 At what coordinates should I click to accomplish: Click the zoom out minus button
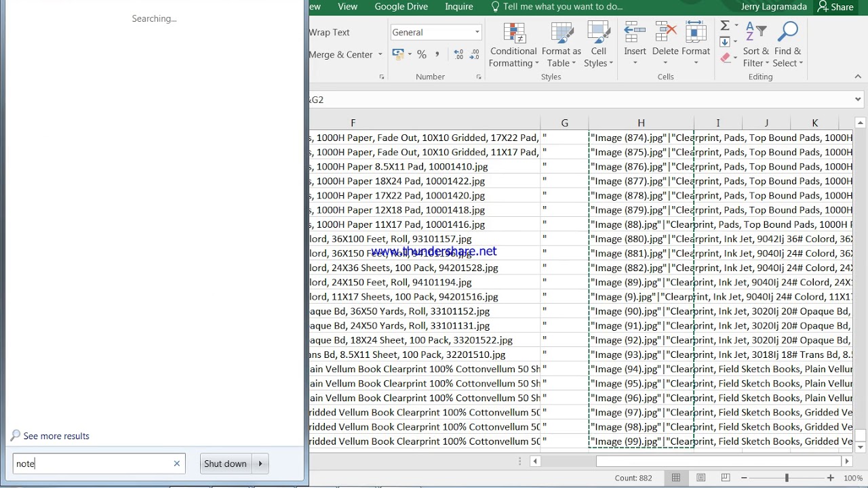click(x=743, y=478)
